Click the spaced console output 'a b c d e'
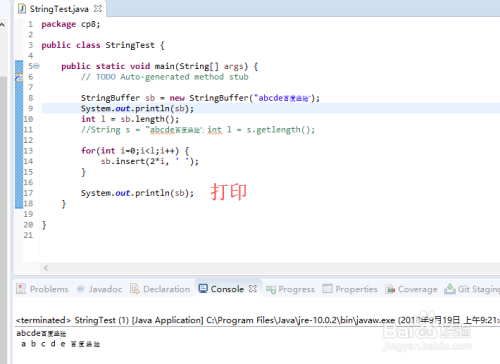 tap(60, 344)
